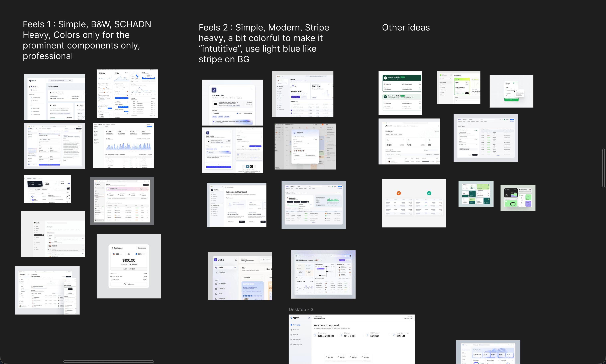Click the 15% Off chip in large offer card
This screenshot has height=364, width=606.
(227, 117)
